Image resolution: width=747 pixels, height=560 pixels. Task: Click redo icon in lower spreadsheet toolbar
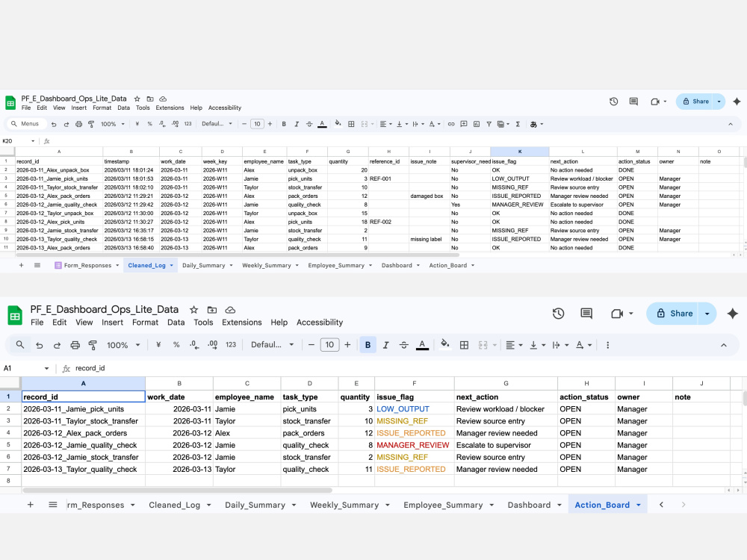pos(57,345)
